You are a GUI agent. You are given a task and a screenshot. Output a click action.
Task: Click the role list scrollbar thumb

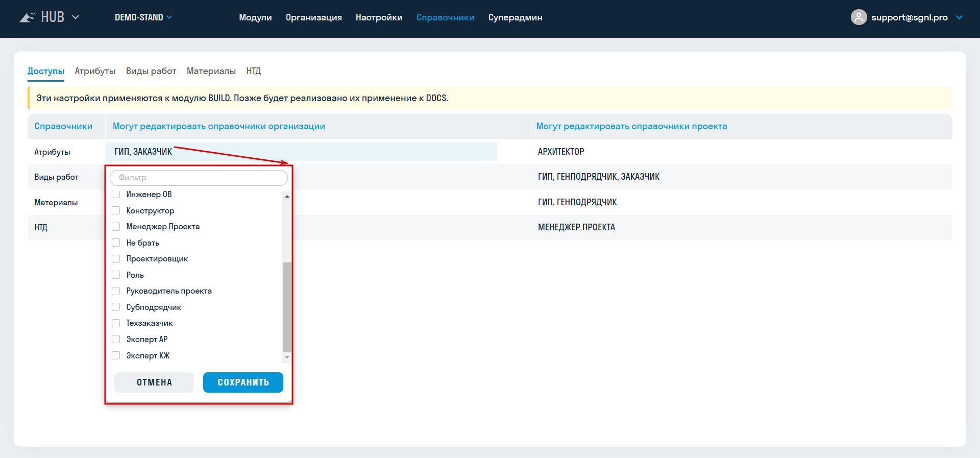pos(287,307)
